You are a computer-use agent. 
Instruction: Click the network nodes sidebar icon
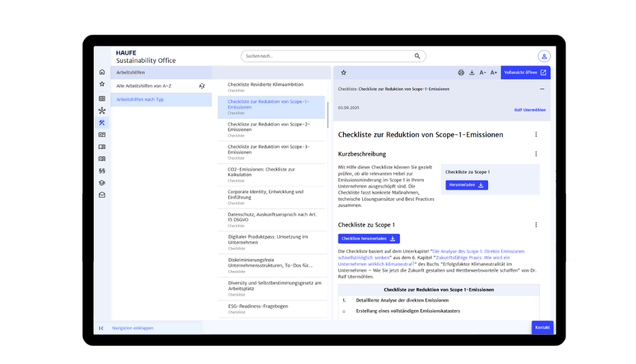(102, 111)
